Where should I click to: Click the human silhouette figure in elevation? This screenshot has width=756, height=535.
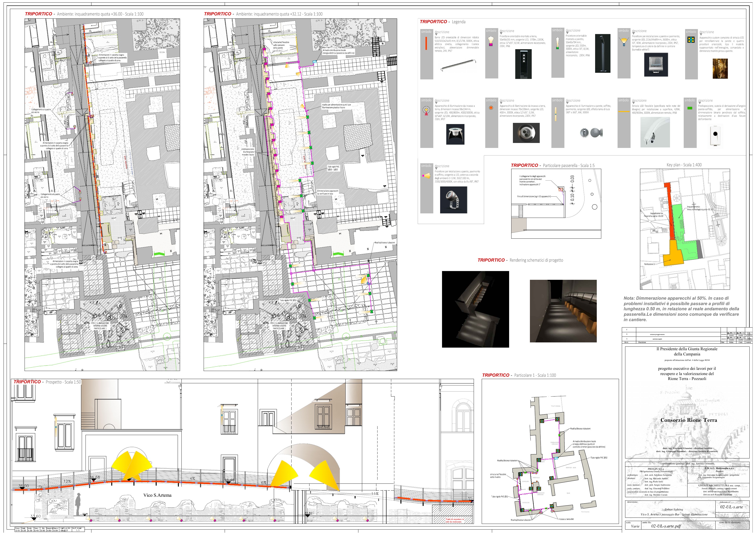[78, 504]
